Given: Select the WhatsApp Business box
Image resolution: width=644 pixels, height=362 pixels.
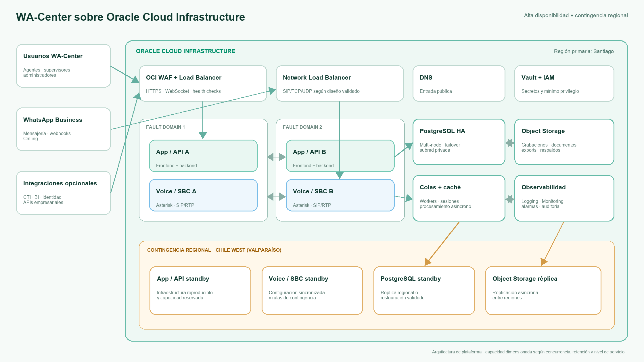Looking at the screenshot, I should [x=64, y=129].
